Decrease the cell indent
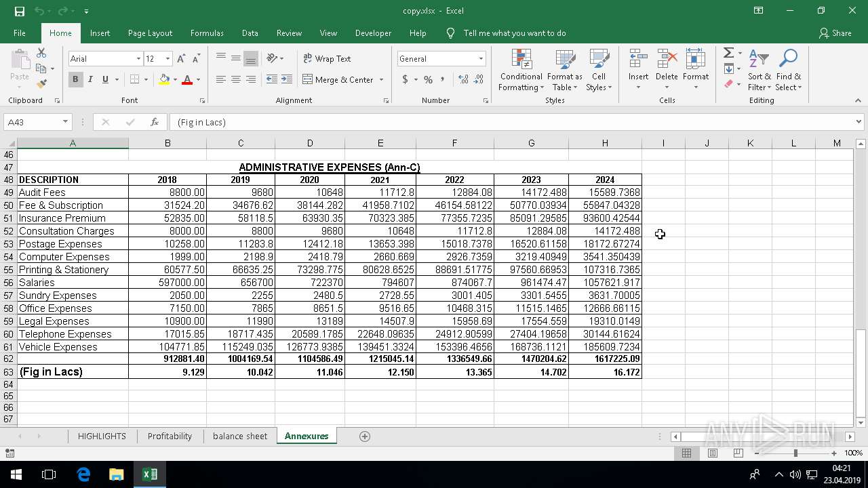Viewport: 868px width, 488px height. coord(272,79)
